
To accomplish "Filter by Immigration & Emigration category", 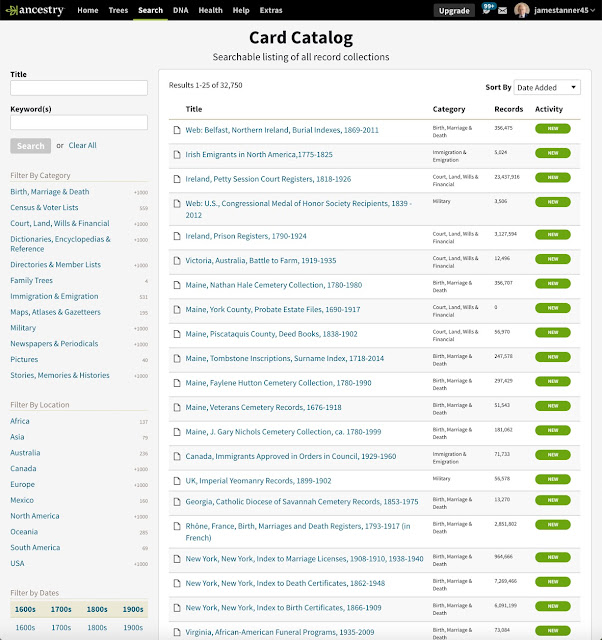I will (x=54, y=296).
